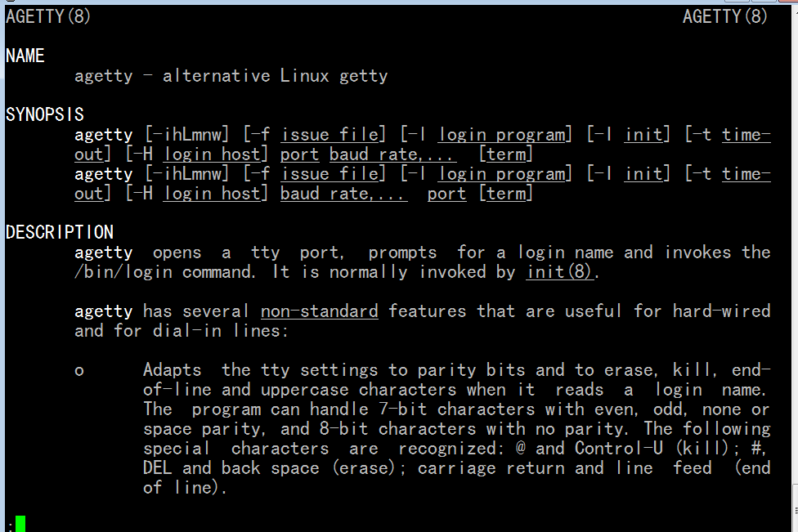Click the 'o' bullet marker before Adapts

coord(78,371)
